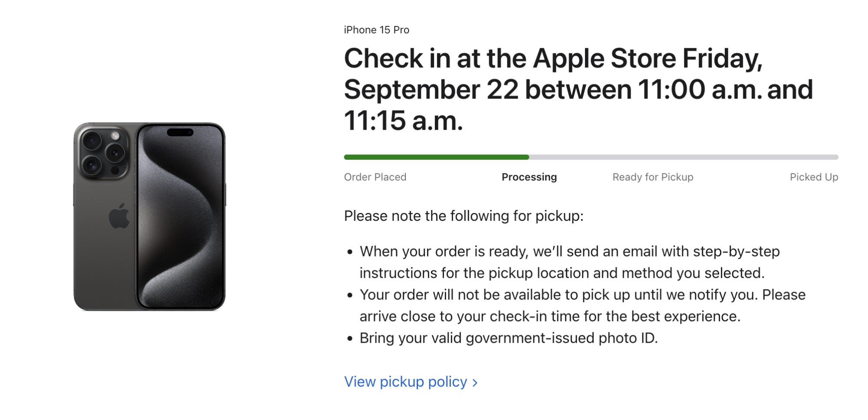Select the Picked Up status label
The image size is (868, 420).
(x=814, y=177)
